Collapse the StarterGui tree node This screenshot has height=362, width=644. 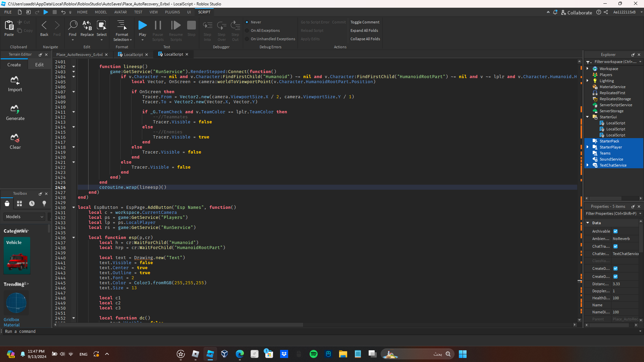(x=587, y=117)
